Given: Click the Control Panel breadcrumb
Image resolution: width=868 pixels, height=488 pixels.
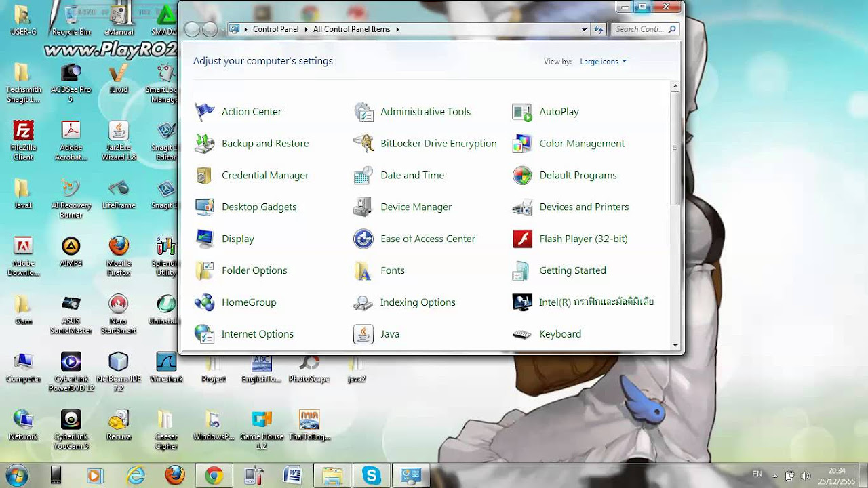Looking at the screenshot, I should click(275, 30).
